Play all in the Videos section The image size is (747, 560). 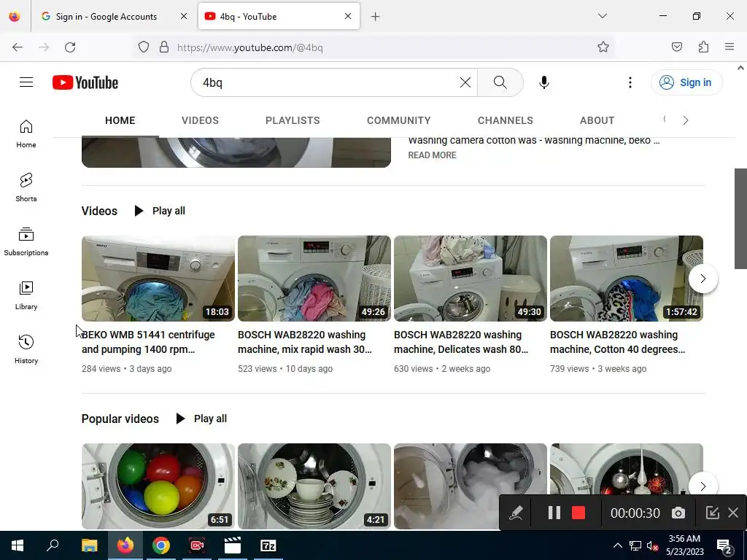pos(160,211)
